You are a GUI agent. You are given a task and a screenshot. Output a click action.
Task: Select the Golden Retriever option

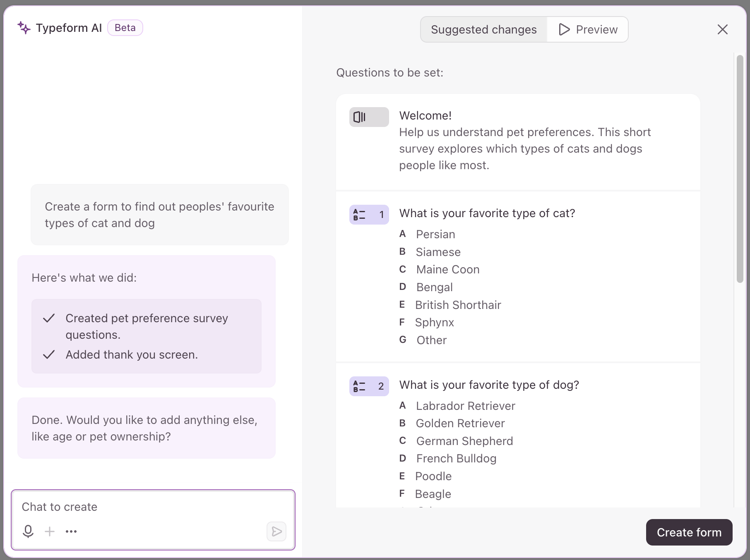point(460,423)
